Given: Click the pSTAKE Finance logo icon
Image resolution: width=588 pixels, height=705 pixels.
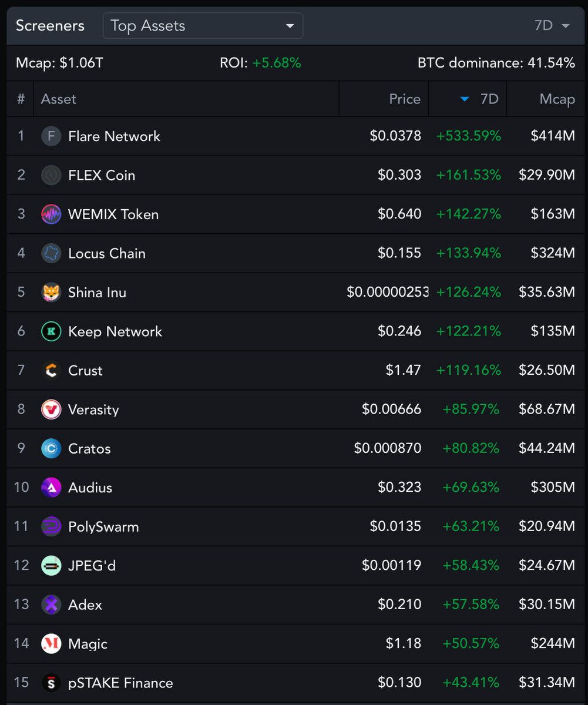Looking at the screenshot, I should [51, 683].
